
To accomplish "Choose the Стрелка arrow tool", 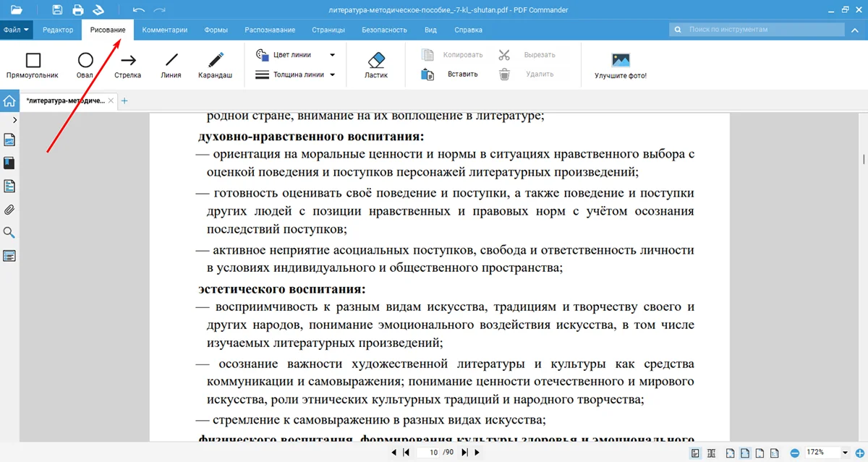I will click(x=127, y=64).
